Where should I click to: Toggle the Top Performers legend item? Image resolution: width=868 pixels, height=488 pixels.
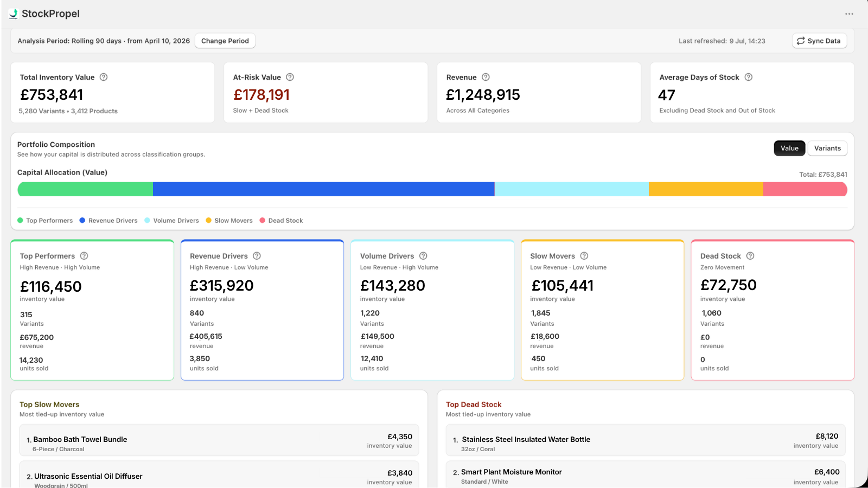(45, 221)
